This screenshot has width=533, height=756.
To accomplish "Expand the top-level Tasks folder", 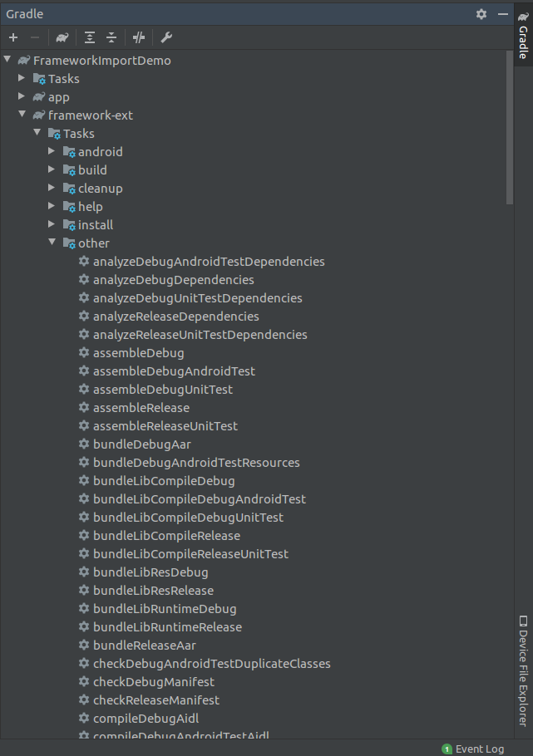I will click(22, 78).
